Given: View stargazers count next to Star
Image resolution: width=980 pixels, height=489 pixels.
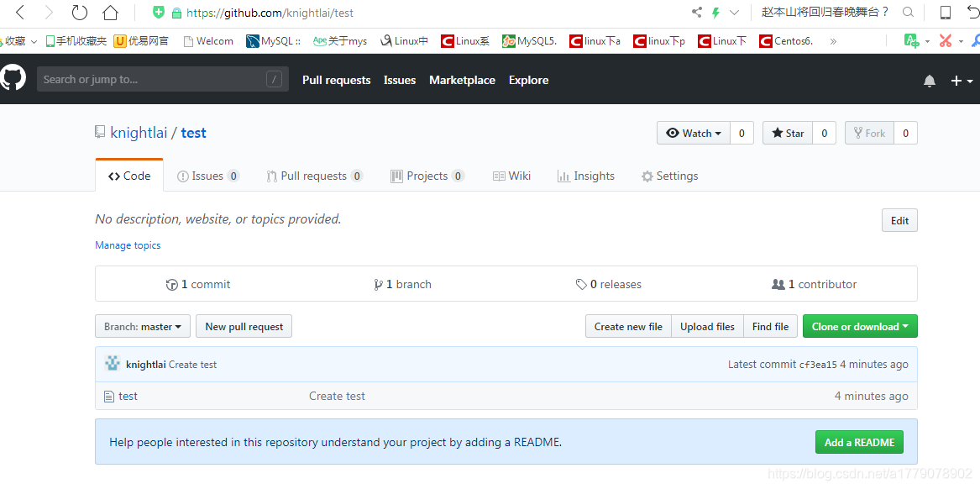Looking at the screenshot, I should 825,134.
